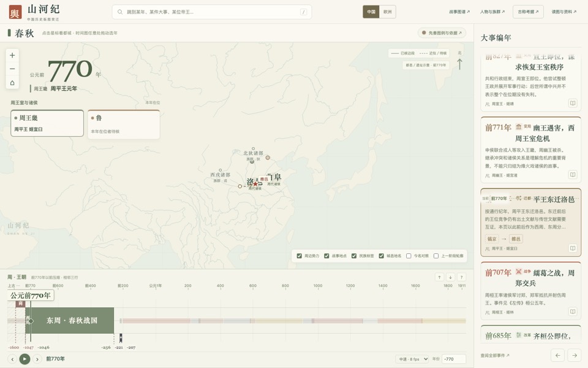The width and height of the screenshot is (588, 368).
Task: Zoom out of the map
Action: point(12,69)
